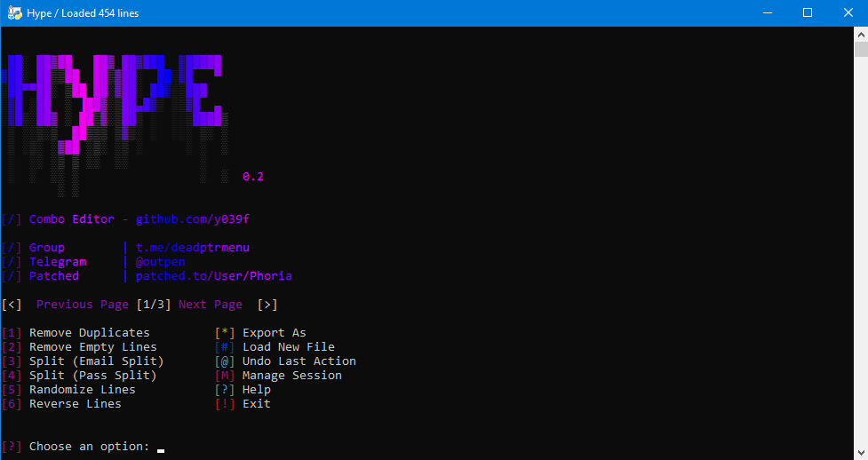Click the [/] marker before Patched
The image size is (868, 460).
(x=12, y=275)
